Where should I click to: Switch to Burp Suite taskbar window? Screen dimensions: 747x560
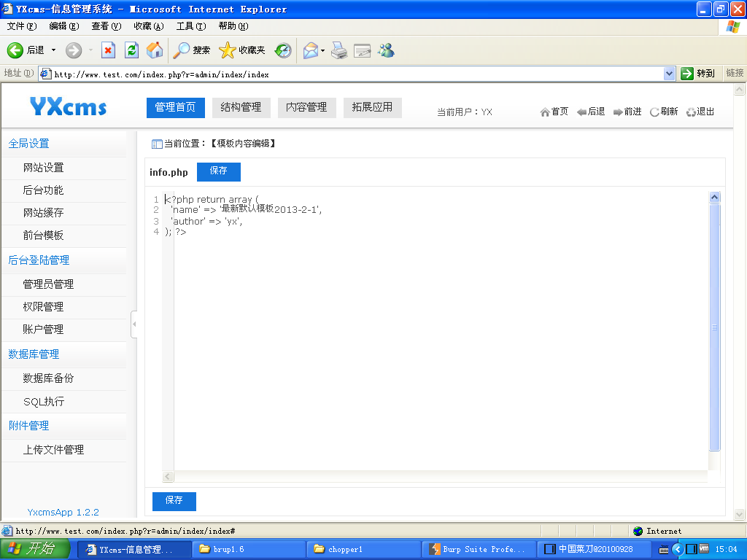click(479, 550)
